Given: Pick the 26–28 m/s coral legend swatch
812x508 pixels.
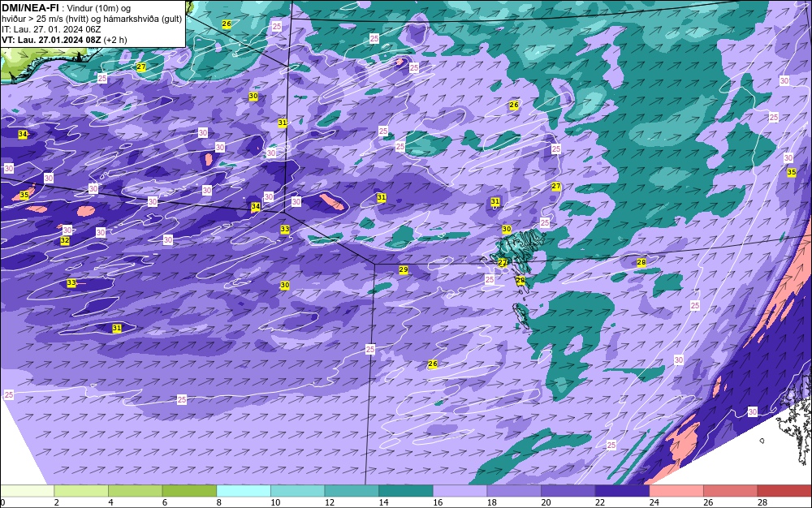Looking at the screenshot, I should pos(731,491).
